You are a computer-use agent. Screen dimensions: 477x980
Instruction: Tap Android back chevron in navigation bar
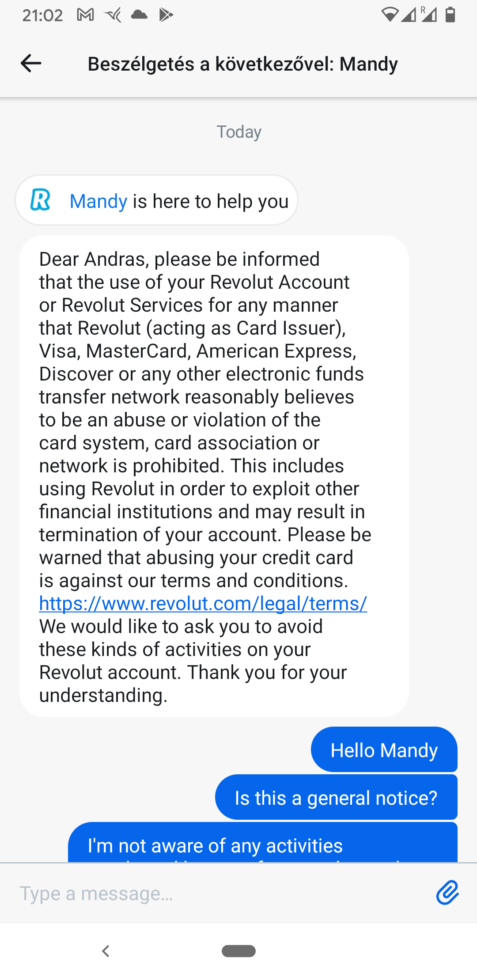point(106,951)
